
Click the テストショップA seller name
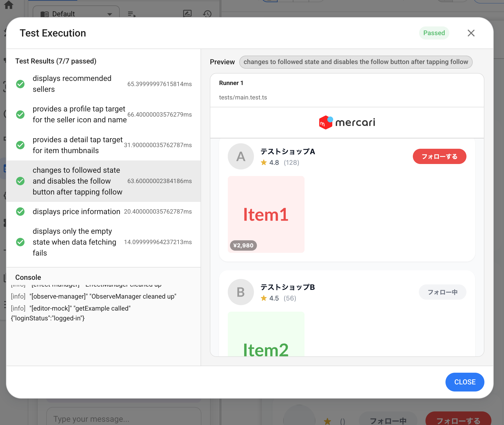click(x=288, y=151)
